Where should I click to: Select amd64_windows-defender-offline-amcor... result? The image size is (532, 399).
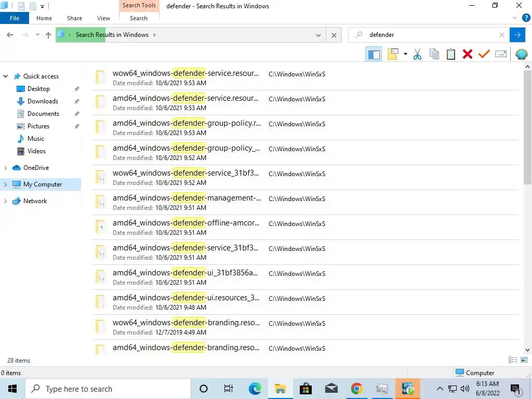[305, 228]
